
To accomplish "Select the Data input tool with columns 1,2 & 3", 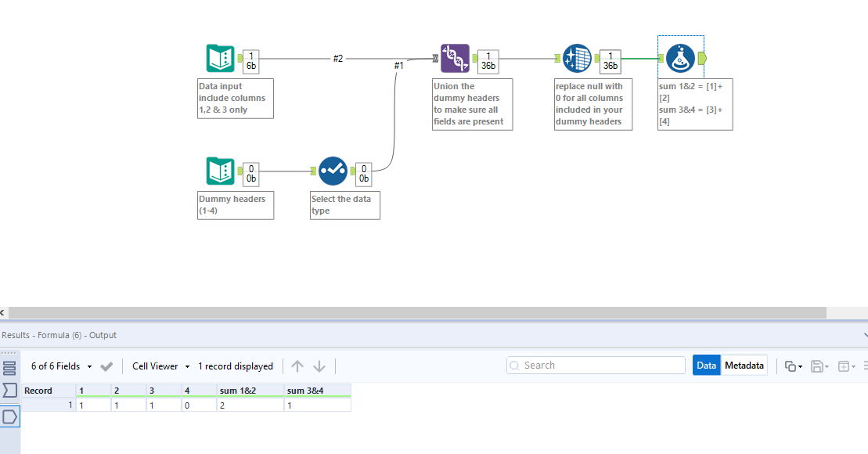I will [222, 57].
